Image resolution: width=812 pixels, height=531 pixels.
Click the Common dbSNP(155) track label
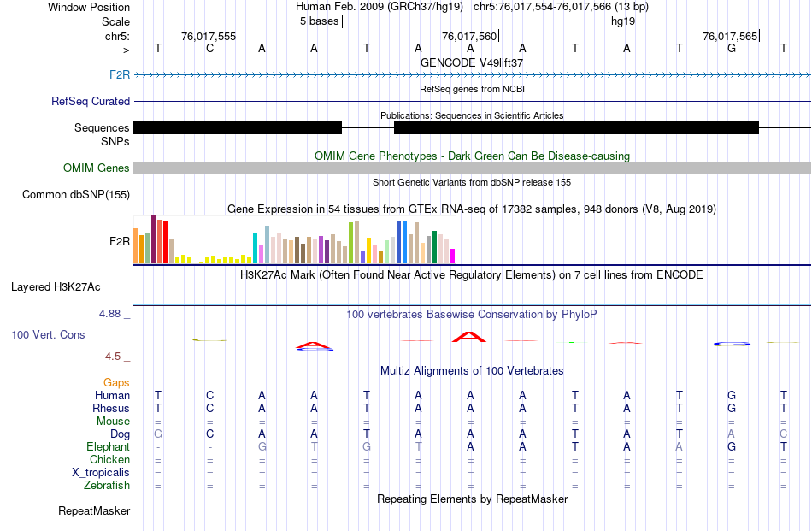point(76,195)
